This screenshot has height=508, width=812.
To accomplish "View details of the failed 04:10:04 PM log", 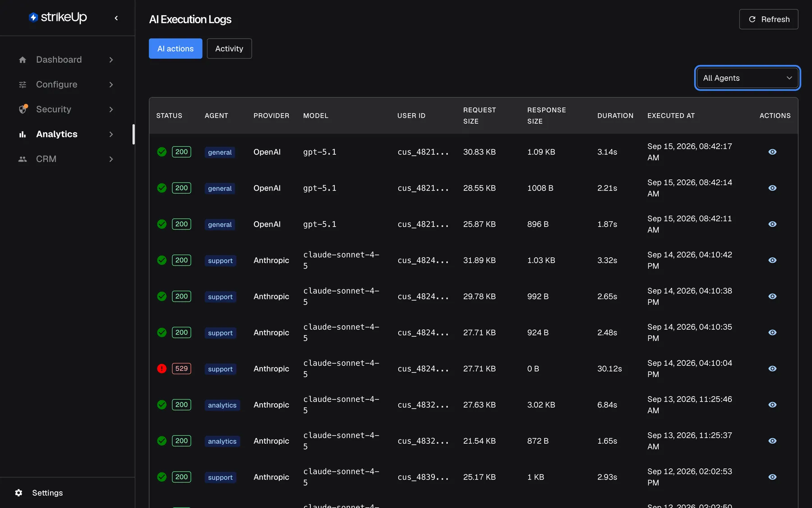I will [772, 368].
